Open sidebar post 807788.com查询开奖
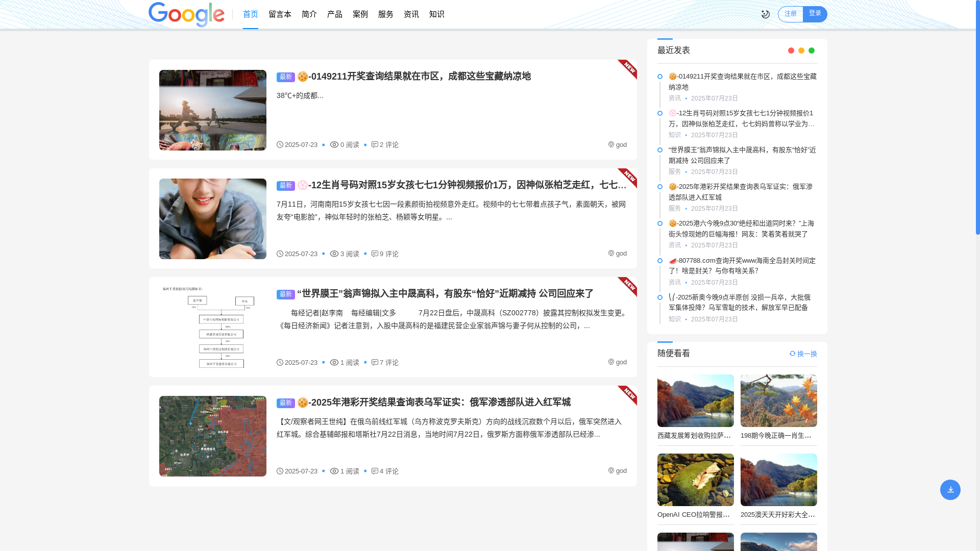 coord(743,266)
